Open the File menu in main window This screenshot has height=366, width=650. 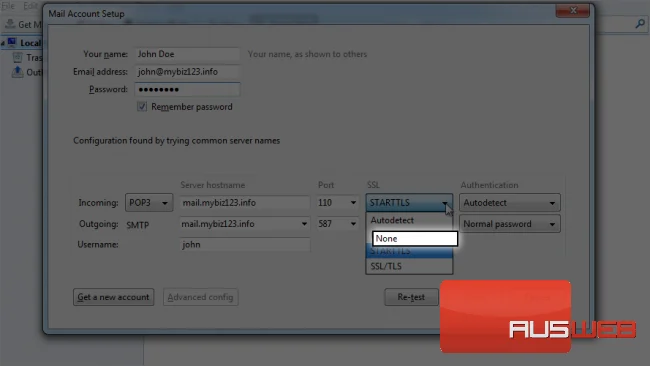click(8, 6)
